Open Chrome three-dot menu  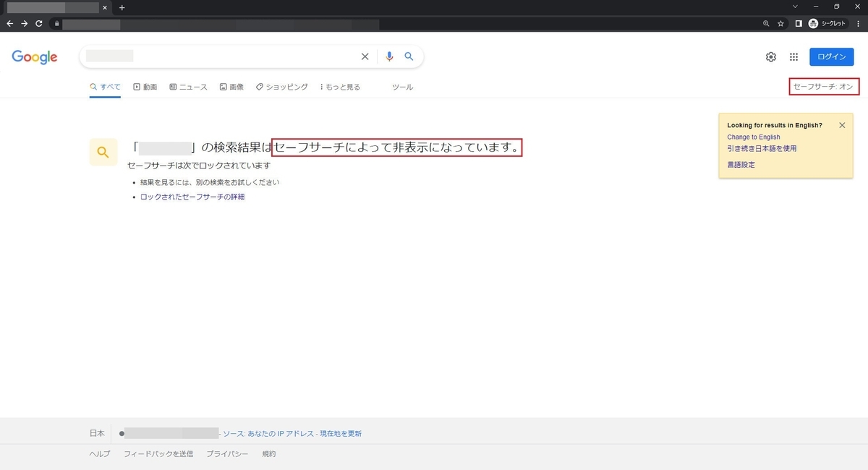coord(858,23)
